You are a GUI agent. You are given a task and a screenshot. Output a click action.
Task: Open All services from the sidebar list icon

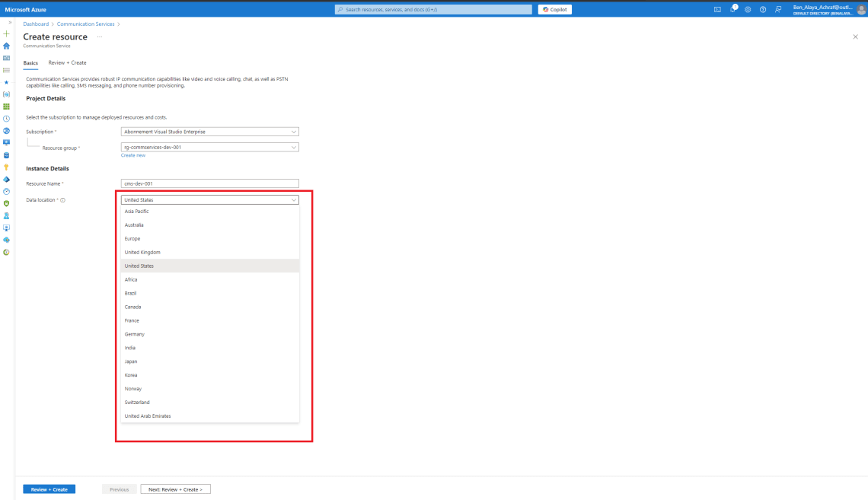pyautogui.click(x=6, y=69)
